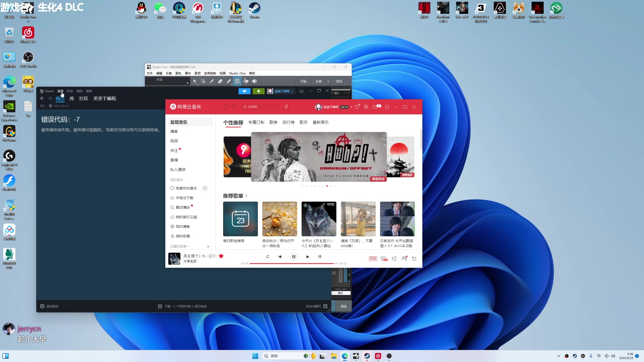This screenshot has height=362, width=644.
Task: Open the 极高 sound quality selector
Action: [x=373, y=259]
